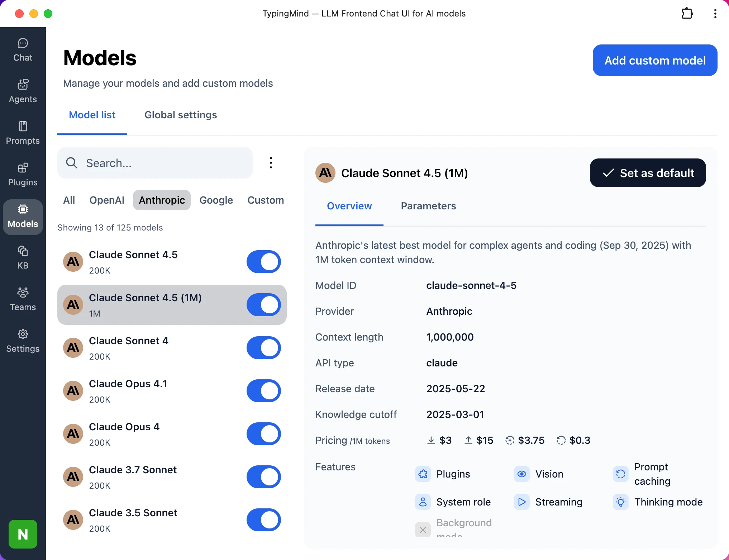This screenshot has height=560, width=729.
Task: Filter models by Google
Action: 216,200
